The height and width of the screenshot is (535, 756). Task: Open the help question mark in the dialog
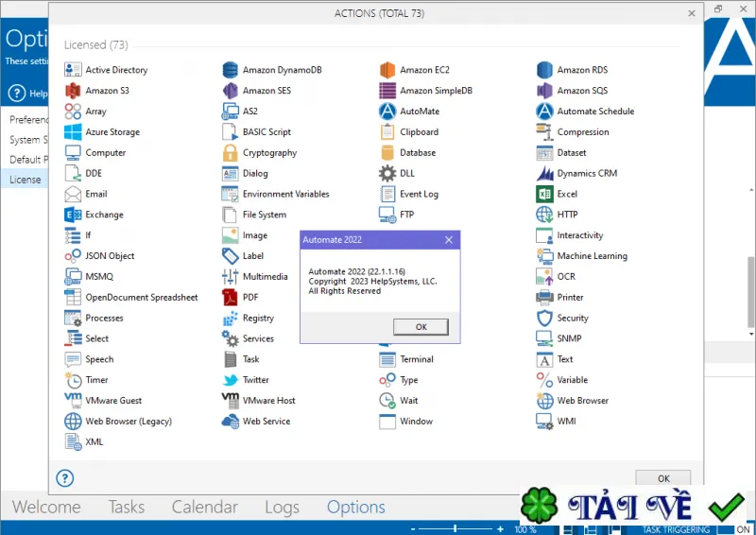click(x=65, y=478)
